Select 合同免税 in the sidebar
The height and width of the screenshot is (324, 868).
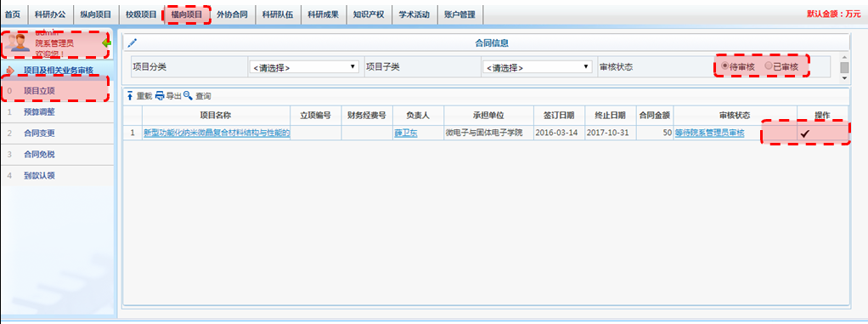point(57,155)
